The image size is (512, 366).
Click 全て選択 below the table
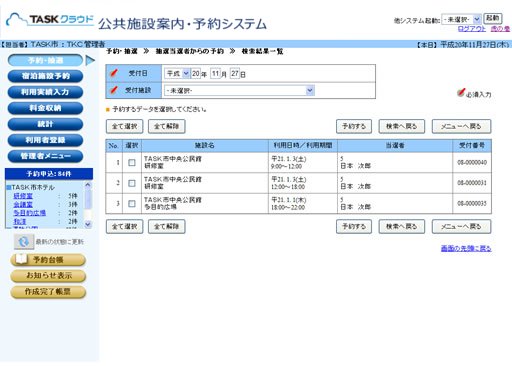pos(124,227)
